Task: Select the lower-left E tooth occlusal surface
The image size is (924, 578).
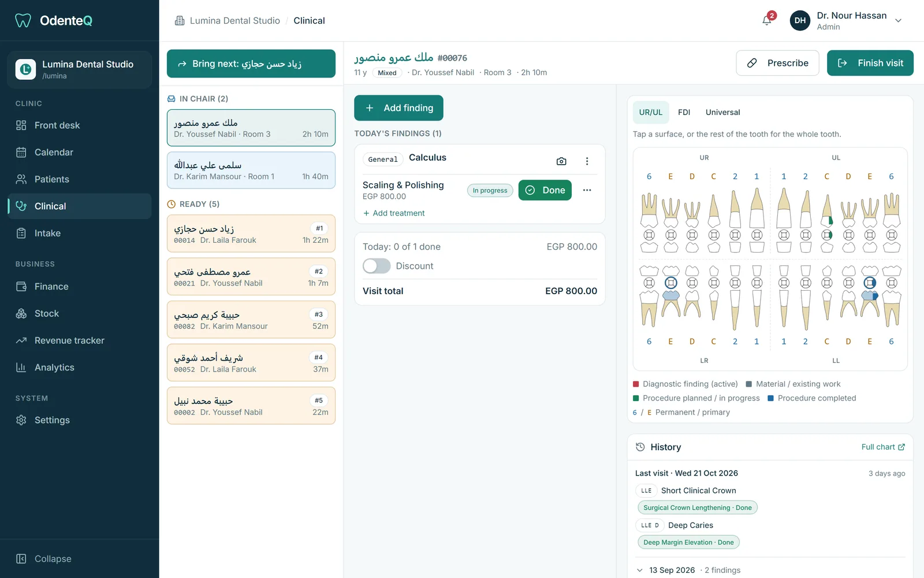Action: pos(870,283)
